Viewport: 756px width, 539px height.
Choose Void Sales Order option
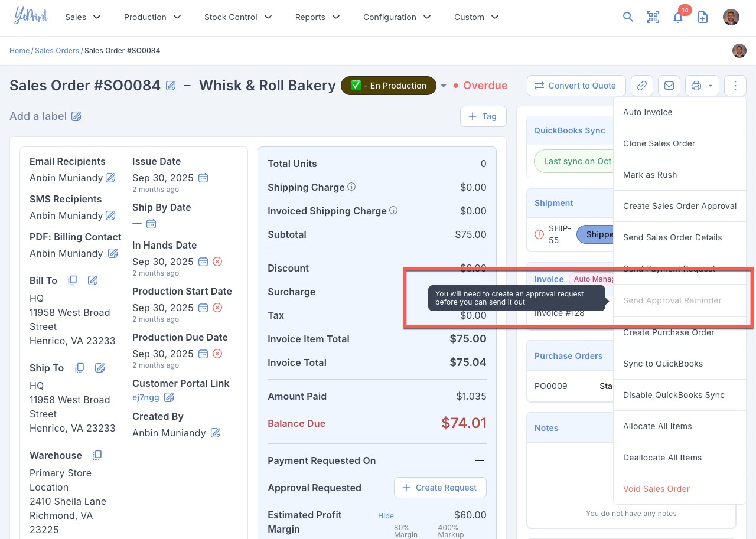click(656, 489)
